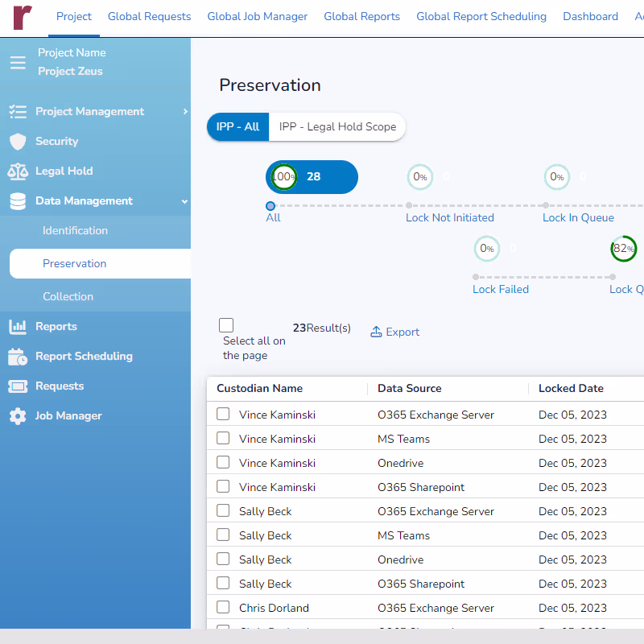The height and width of the screenshot is (644, 644).
Task: Click the Lock Failed timeline dot
Action: coord(476,277)
